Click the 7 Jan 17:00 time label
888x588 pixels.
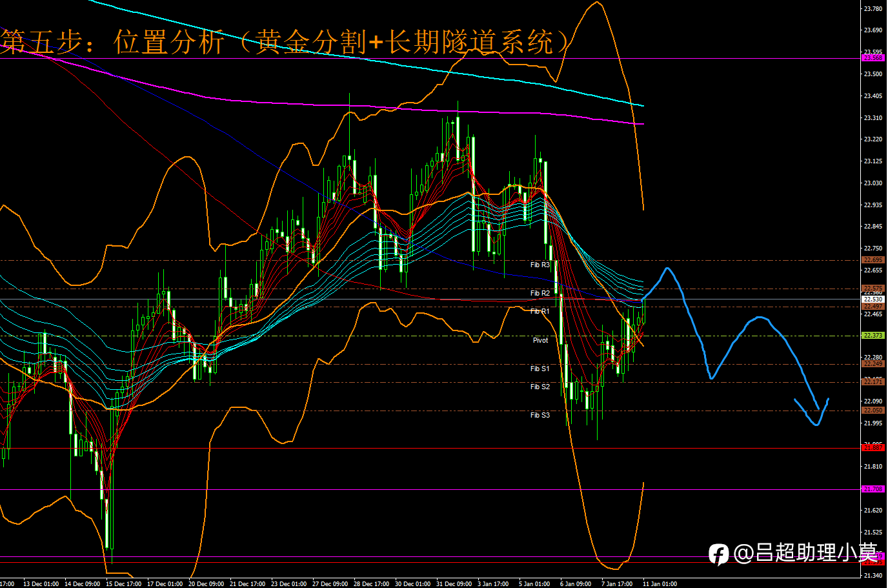point(618,584)
